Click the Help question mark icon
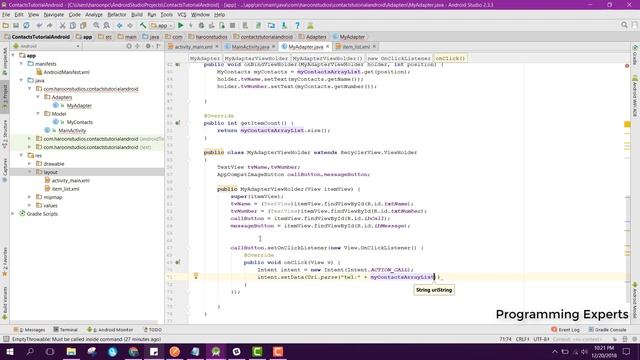Screen dimensions: 640x360 click(x=298, y=25)
